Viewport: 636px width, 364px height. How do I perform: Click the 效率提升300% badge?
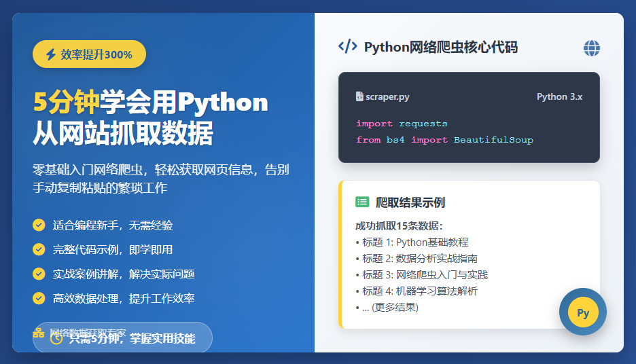pos(89,54)
